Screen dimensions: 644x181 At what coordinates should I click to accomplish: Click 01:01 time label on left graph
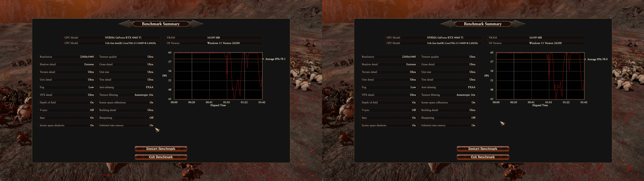click(x=226, y=102)
